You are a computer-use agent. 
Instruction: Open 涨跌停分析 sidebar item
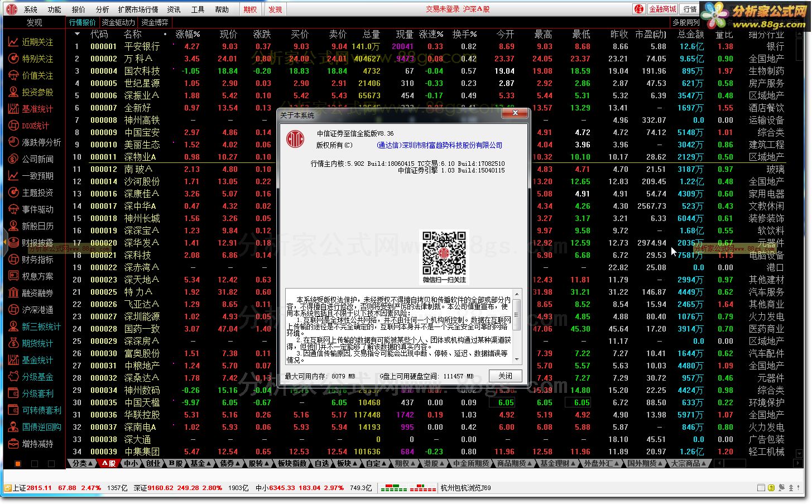[35, 142]
